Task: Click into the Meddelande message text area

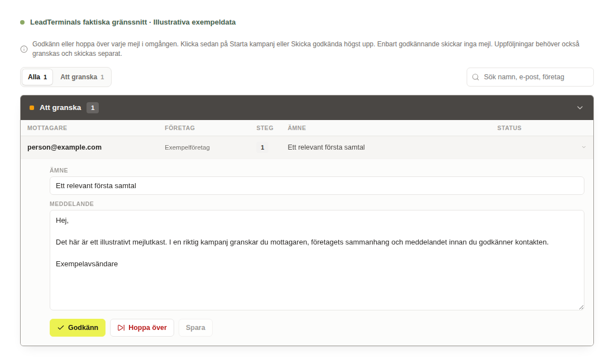Action: pos(317,260)
